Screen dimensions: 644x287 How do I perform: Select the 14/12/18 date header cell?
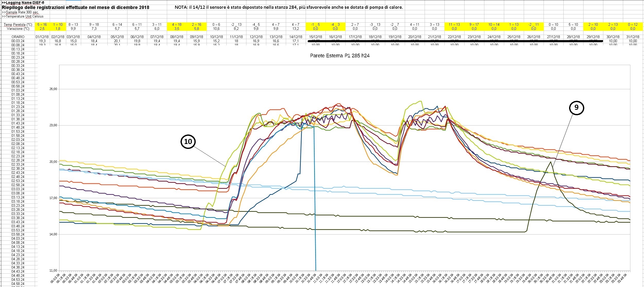296,37
